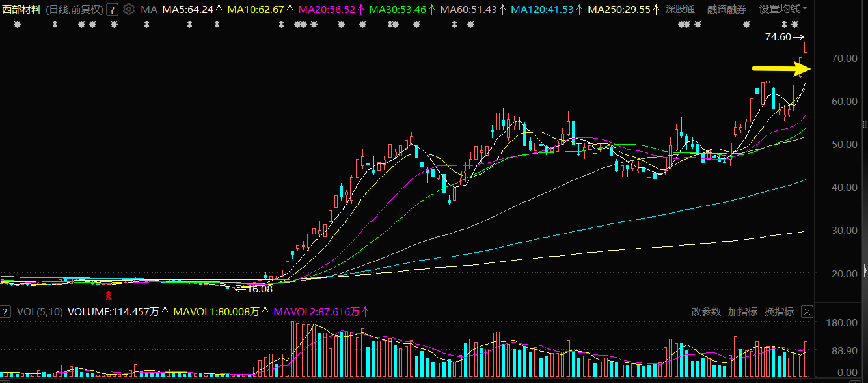Open the help question-mark icon beside 西部材料
This screenshot has height=383, width=868.
click(112, 9)
